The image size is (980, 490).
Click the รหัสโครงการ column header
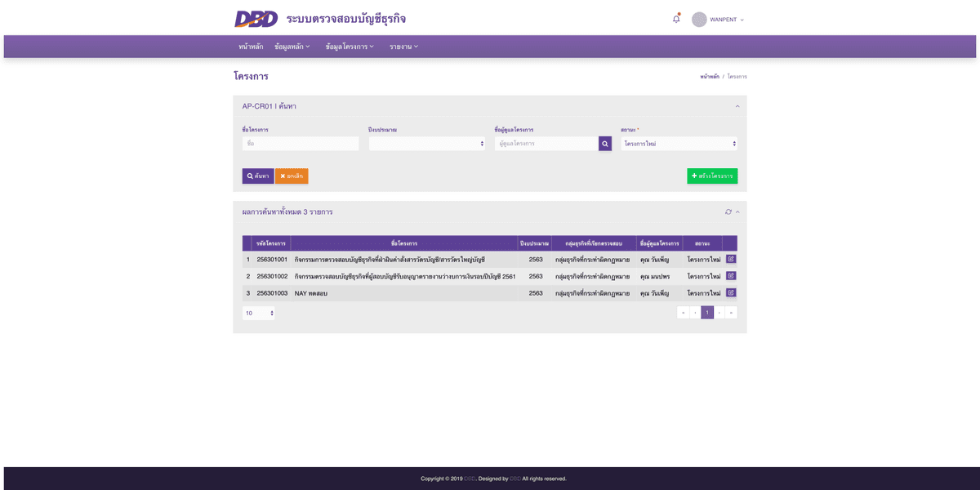coord(271,243)
